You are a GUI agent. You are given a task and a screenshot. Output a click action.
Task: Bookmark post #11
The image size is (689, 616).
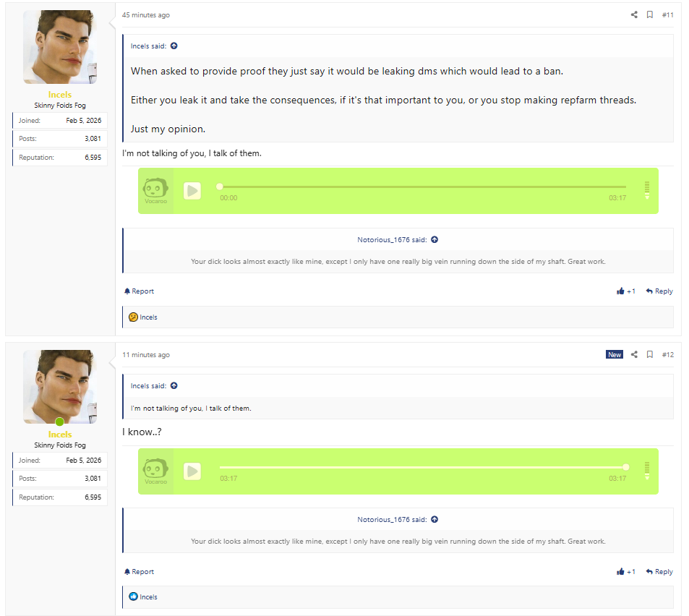649,14
